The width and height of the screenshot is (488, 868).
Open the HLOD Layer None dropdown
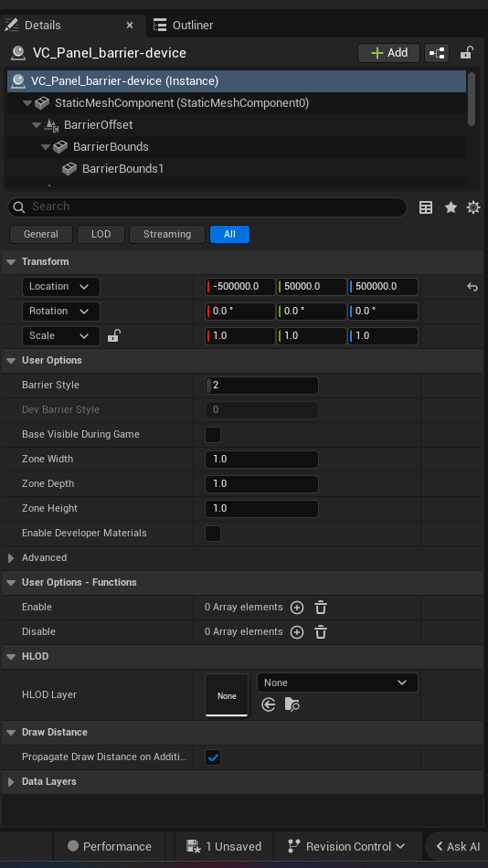[x=337, y=683]
